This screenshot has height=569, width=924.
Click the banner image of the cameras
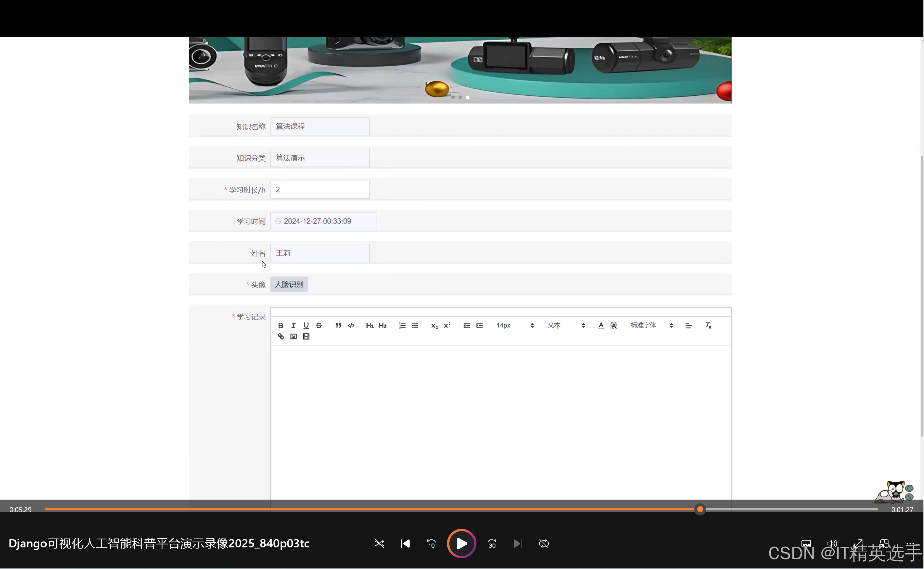pos(460,70)
